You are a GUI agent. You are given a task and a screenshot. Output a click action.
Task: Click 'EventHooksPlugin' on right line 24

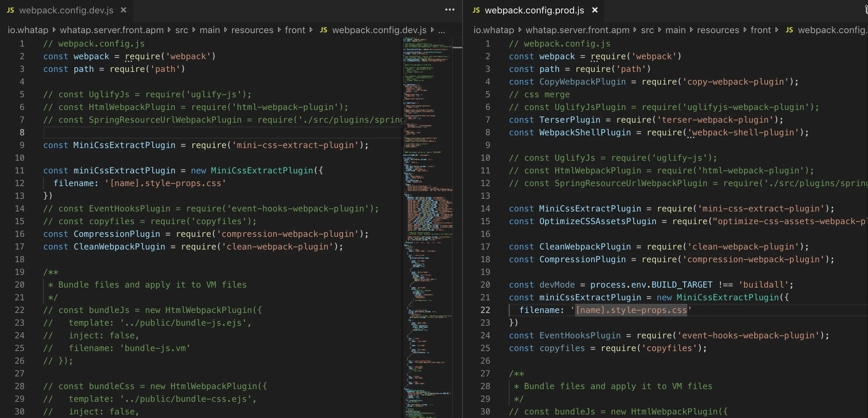tap(580, 335)
